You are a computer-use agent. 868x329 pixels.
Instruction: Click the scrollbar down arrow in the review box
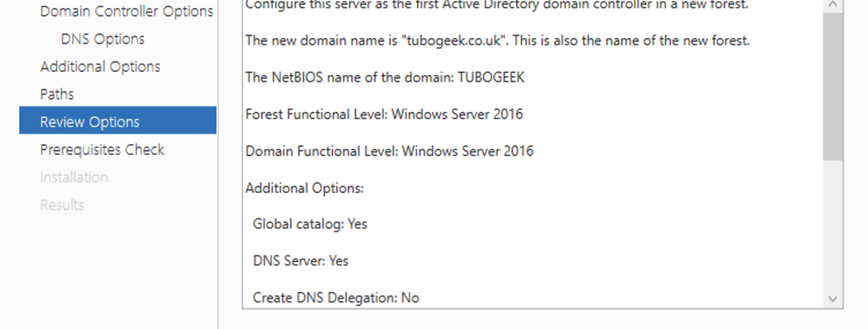pyautogui.click(x=833, y=298)
